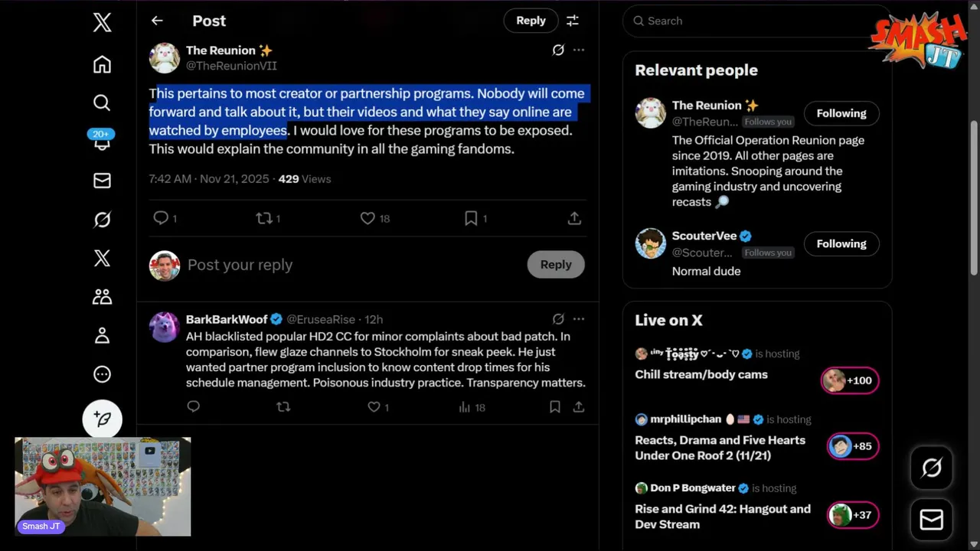Image resolution: width=980 pixels, height=551 pixels.
Task: Click the Reply button in header
Action: click(531, 21)
